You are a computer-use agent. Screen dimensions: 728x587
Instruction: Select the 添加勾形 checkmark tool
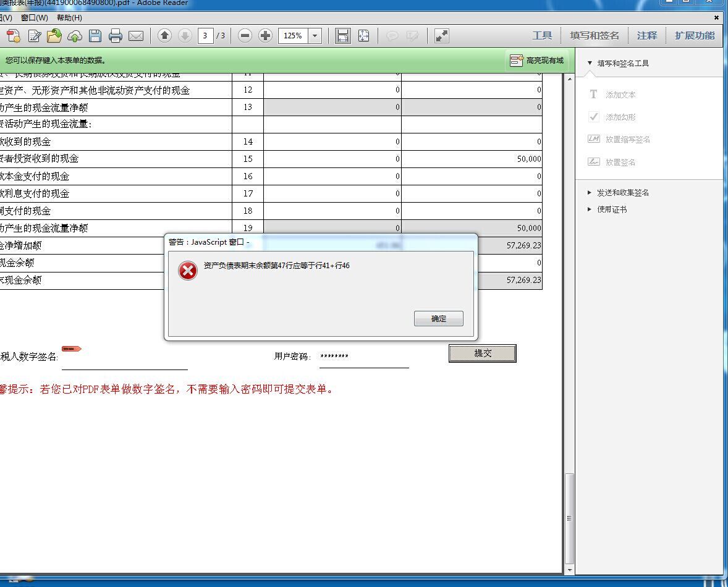pyautogui.click(x=612, y=117)
